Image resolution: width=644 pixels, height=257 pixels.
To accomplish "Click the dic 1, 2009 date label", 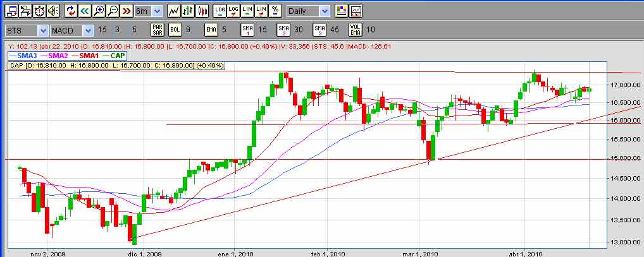I will click(145, 254).
